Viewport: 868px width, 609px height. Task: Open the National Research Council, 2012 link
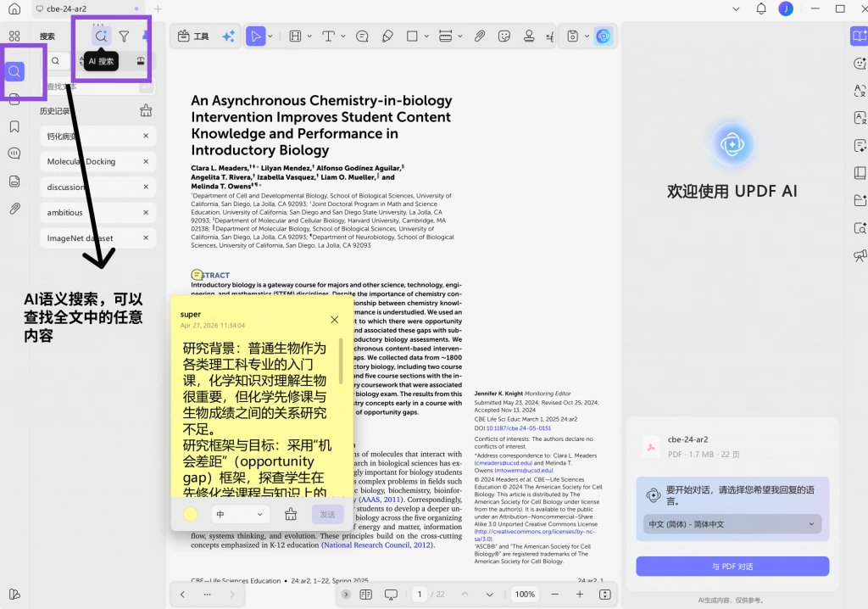point(377,545)
